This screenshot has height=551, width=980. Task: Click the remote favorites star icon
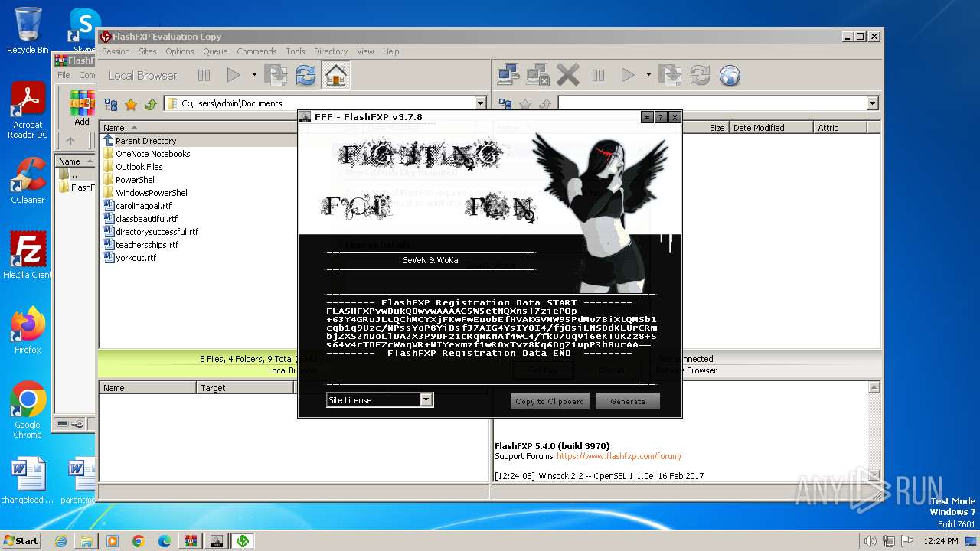click(x=525, y=104)
